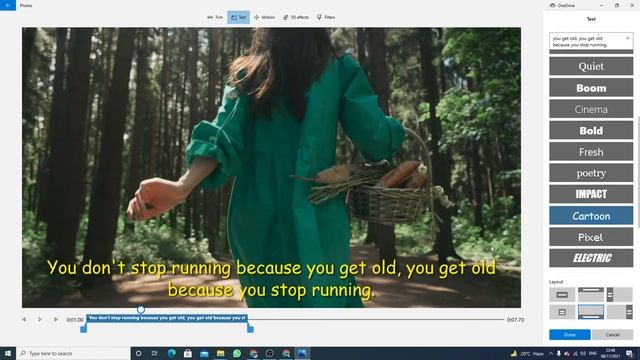Choose the Bold text style
Image resolution: width=640 pixels, height=360 pixels.
pyautogui.click(x=591, y=131)
